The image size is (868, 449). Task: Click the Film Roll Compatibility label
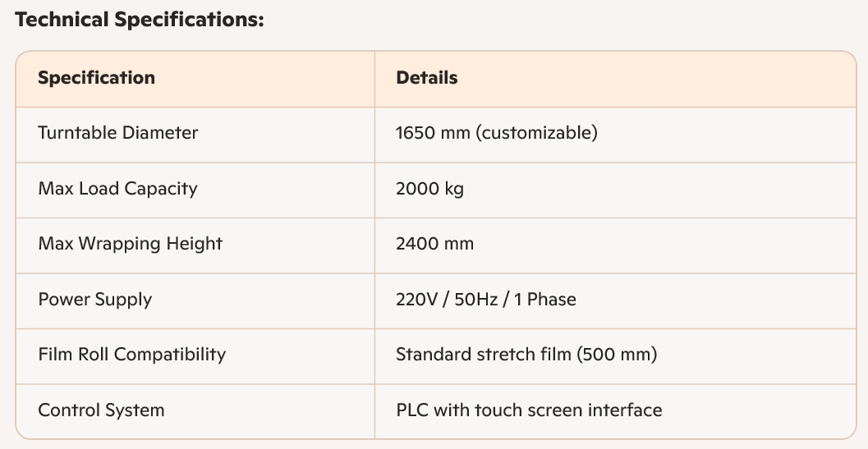point(131,355)
